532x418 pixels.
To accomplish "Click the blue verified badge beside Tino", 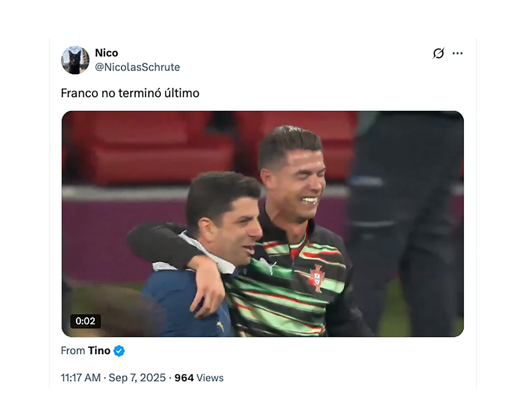I will point(119,351).
